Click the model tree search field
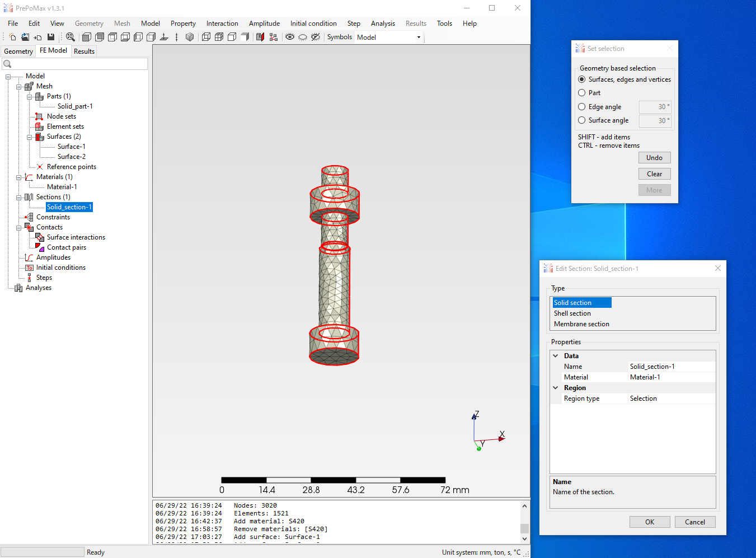The width and height of the screenshot is (756, 558). click(x=76, y=64)
